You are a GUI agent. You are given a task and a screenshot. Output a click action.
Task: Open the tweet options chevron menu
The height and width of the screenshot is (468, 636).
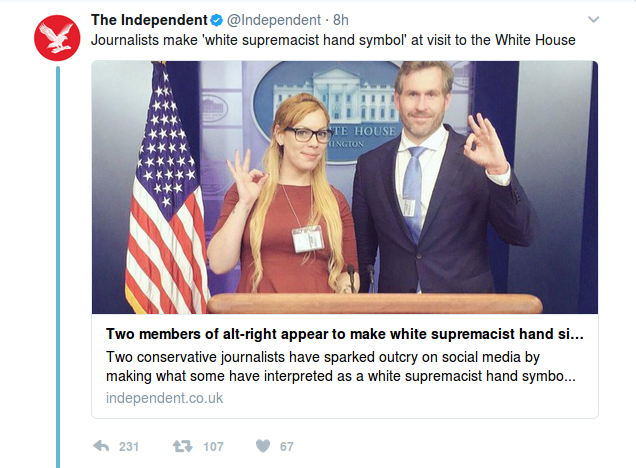pyautogui.click(x=593, y=20)
